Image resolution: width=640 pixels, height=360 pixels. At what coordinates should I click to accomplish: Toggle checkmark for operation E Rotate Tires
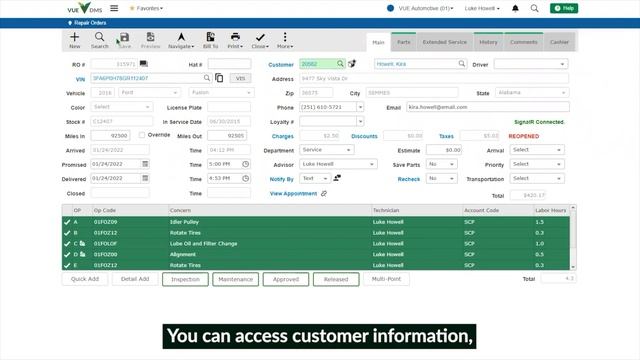pyautogui.click(x=67, y=265)
